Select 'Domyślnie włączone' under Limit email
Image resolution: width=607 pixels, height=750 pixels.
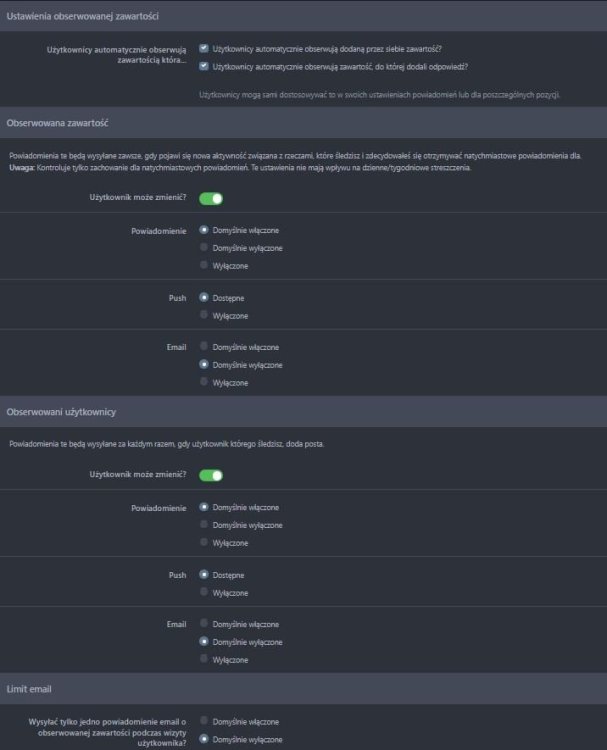pos(204,721)
